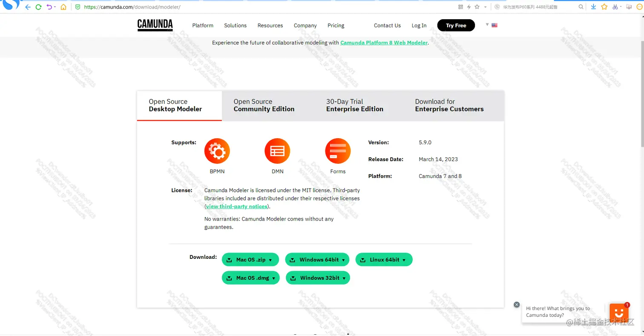
Task: Click the release date March 14, 2023
Action: 438,159
